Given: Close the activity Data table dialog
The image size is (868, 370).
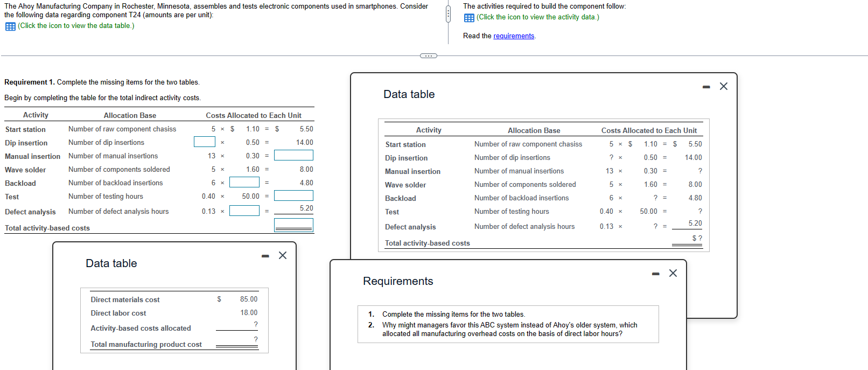Looking at the screenshot, I should [724, 86].
